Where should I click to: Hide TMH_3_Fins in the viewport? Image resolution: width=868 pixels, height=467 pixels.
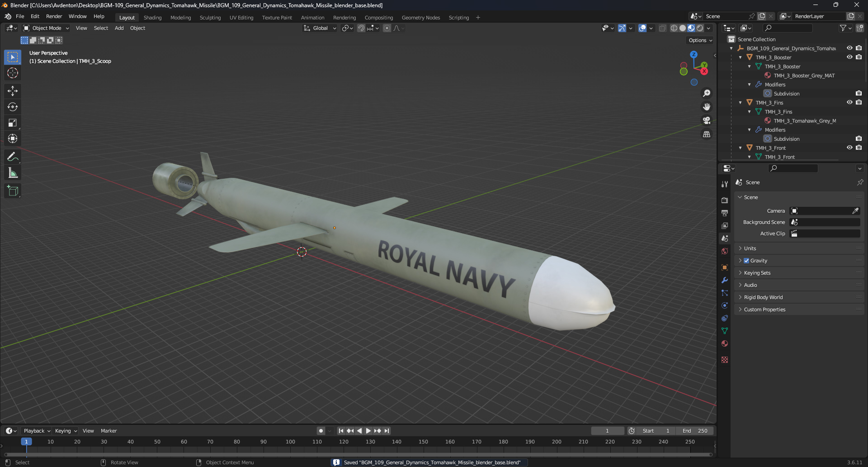coord(849,102)
